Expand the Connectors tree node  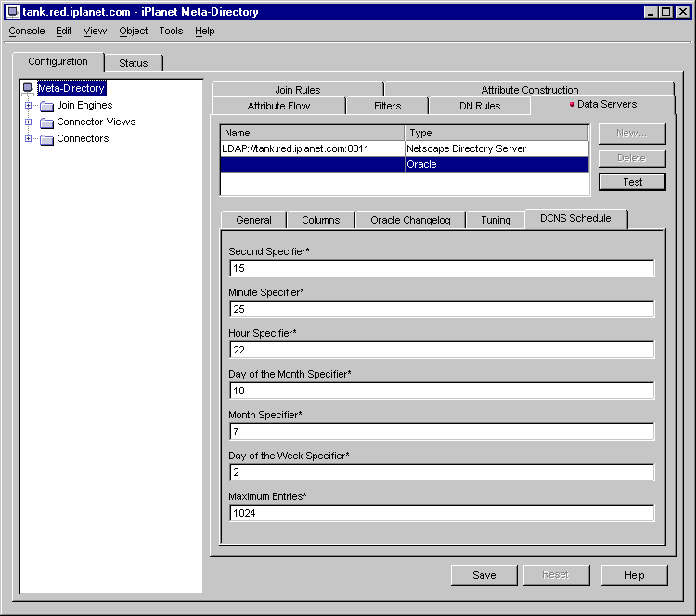coord(29,138)
